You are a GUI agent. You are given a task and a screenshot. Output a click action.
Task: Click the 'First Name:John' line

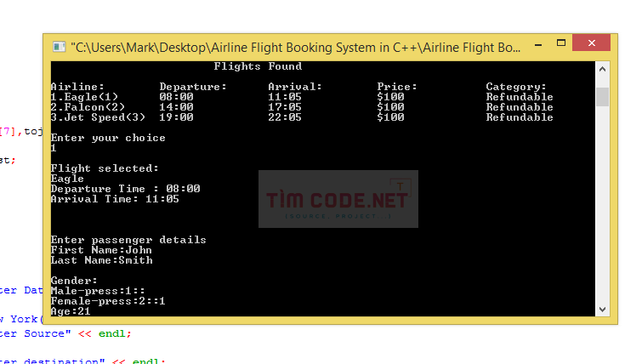tap(101, 250)
